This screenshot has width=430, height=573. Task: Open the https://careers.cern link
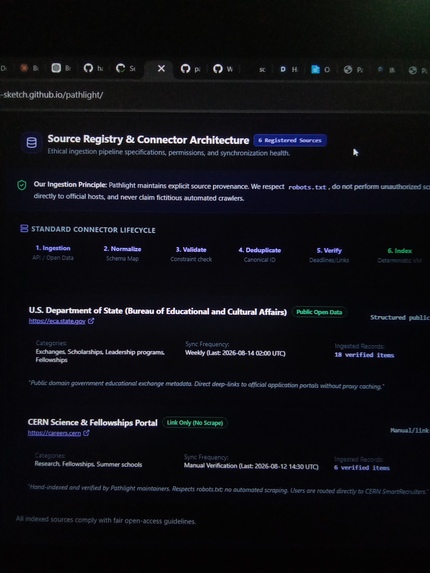click(x=54, y=433)
